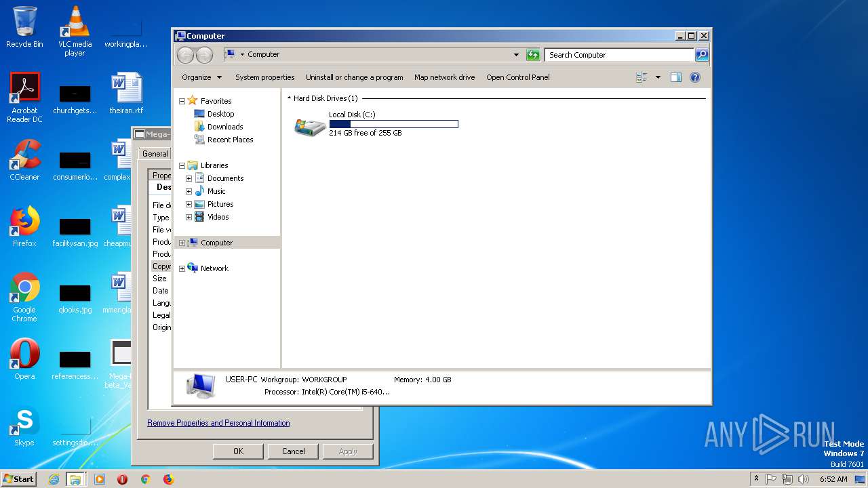Image resolution: width=868 pixels, height=488 pixels.
Task: Open Firefox from taskbar
Action: tap(168, 479)
